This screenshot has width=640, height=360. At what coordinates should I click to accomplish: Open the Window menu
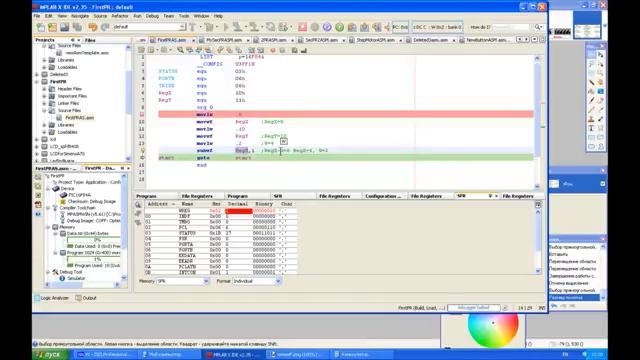201,16
